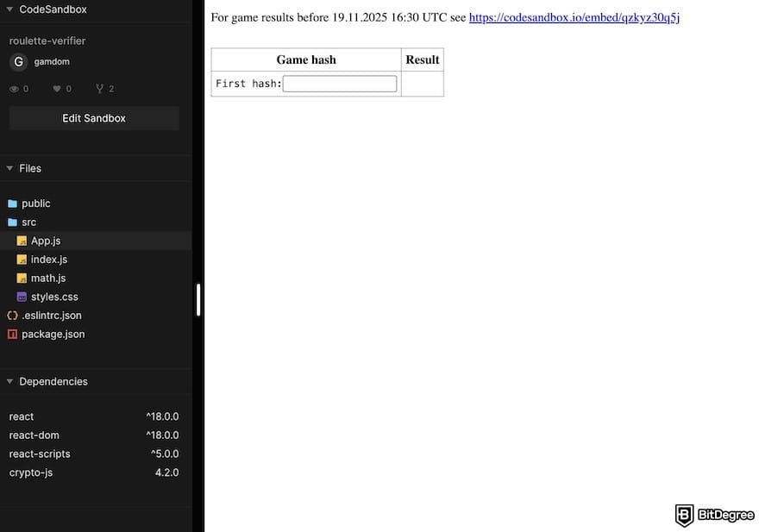The height and width of the screenshot is (532, 759).
Task: Click the likes heart icon
Action: pyautogui.click(x=57, y=89)
